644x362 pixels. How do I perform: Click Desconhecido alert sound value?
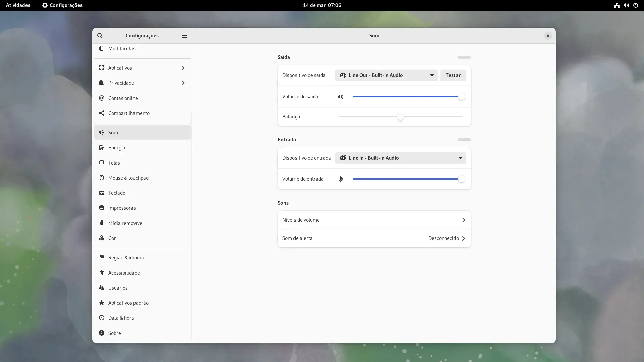(443, 238)
